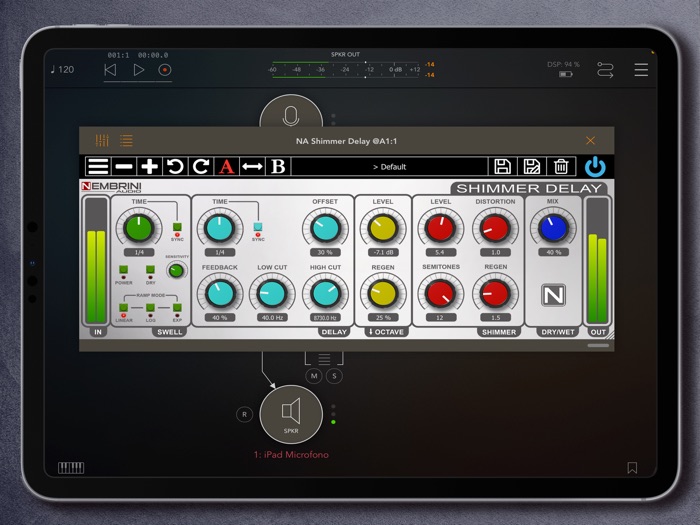This screenshot has height=525, width=700.
Task: Click the SPKR speaker output node
Action: pyautogui.click(x=291, y=415)
